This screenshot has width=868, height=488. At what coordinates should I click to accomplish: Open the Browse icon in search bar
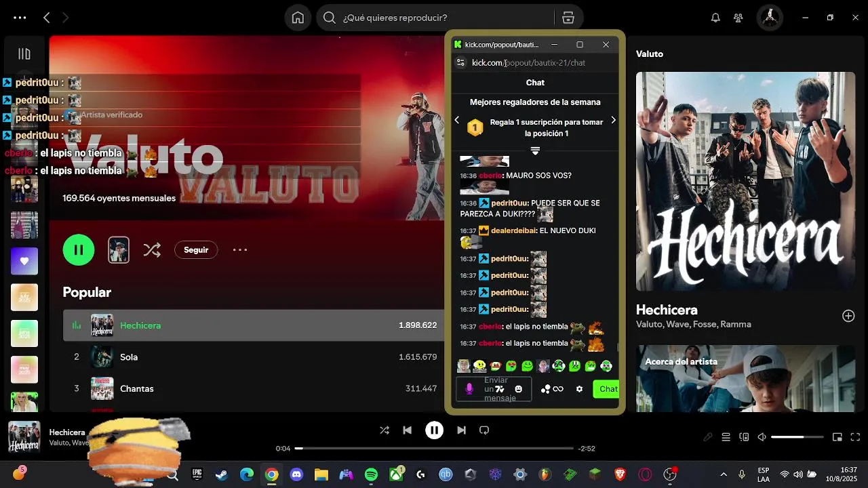pyautogui.click(x=568, y=18)
